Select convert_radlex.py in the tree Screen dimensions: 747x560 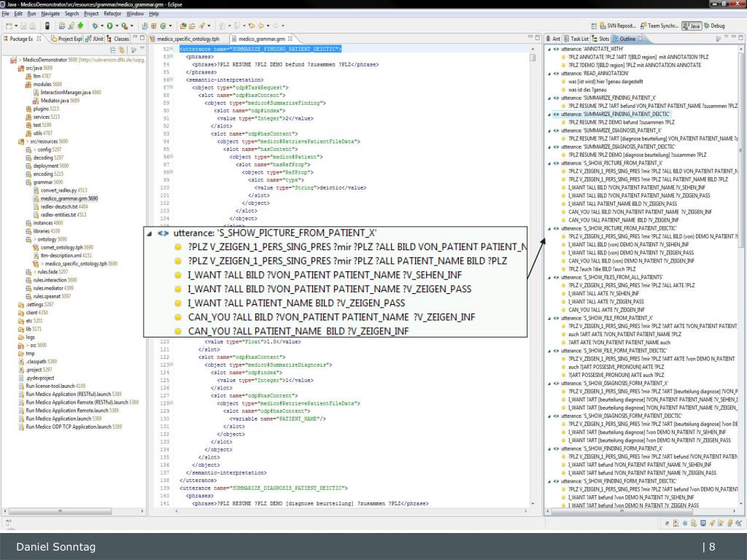[60, 190]
